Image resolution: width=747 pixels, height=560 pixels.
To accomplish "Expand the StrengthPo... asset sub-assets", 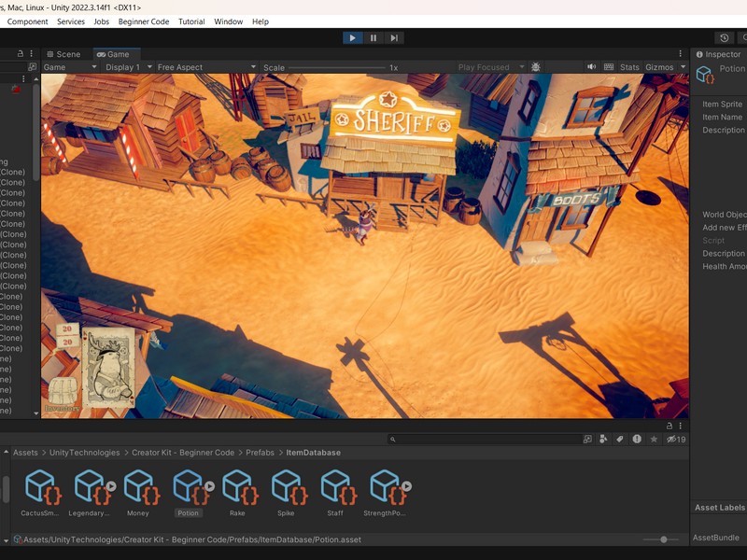I will [x=407, y=486].
